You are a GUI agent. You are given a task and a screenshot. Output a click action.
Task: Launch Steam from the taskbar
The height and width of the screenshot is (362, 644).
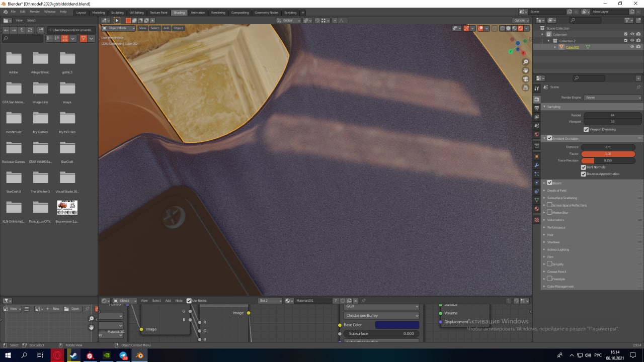pos(73,355)
